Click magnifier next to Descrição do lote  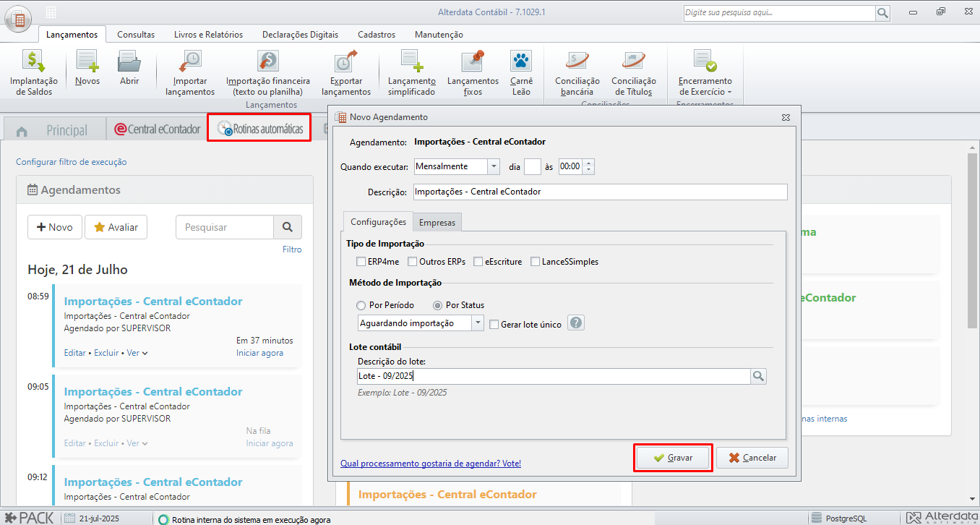click(758, 376)
